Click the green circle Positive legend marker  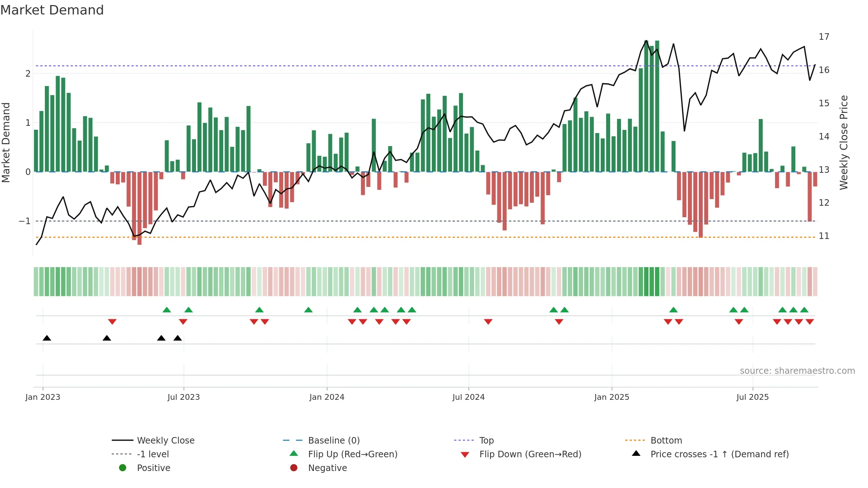[123, 468]
